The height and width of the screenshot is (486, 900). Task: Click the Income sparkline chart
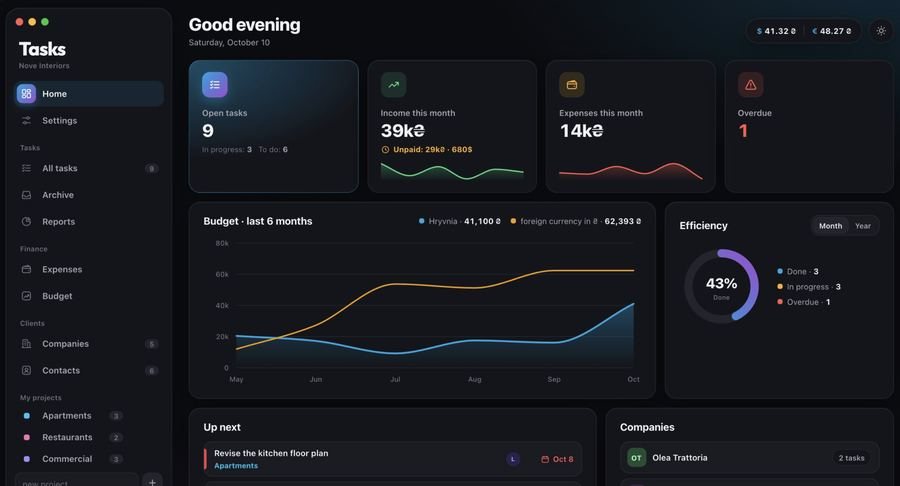coord(452,172)
